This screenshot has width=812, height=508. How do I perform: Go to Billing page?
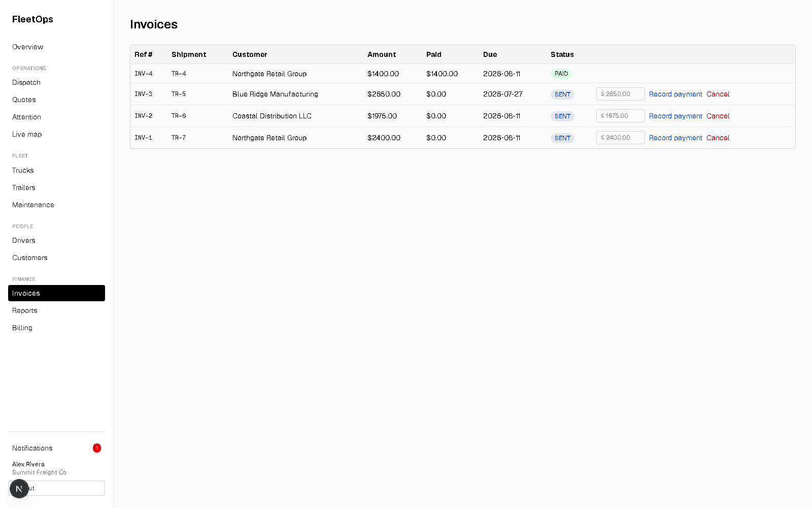[56, 328]
